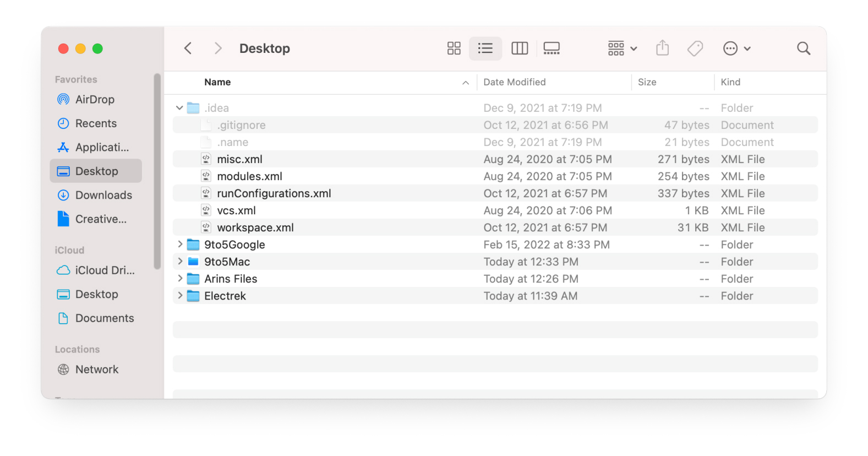Select the list view button
Image resolution: width=868 pixels, height=456 pixels.
(x=485, y=48)
